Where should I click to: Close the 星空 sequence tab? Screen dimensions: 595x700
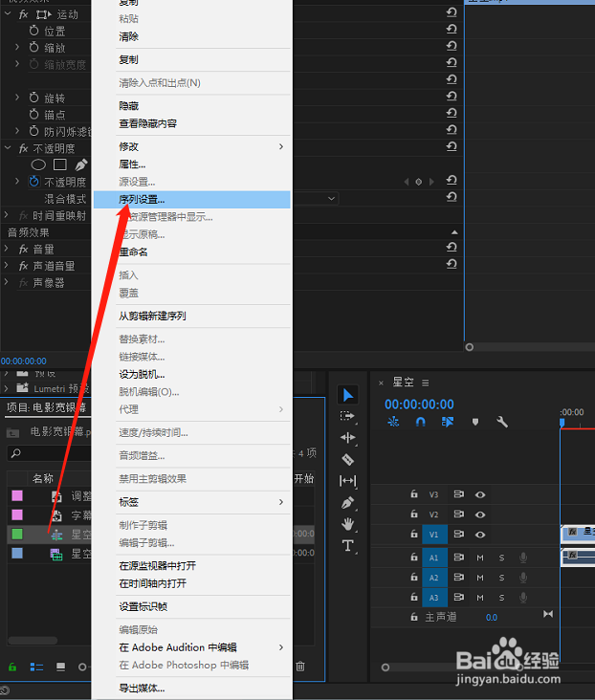tap(381, 383)
